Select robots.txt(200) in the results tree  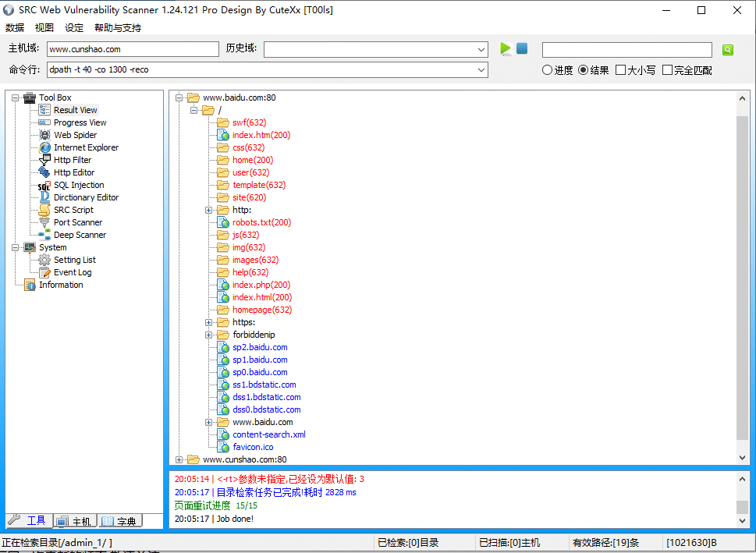[261, 222]
